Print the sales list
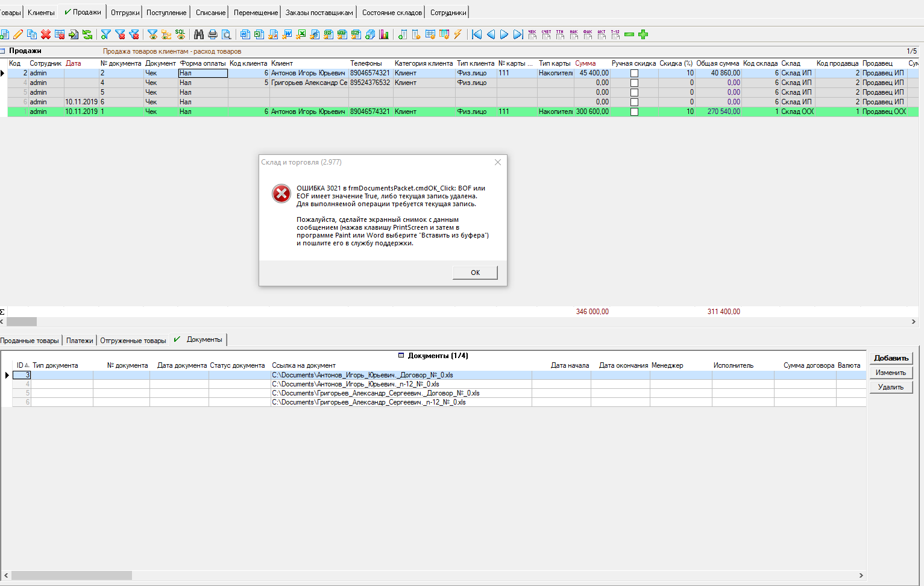Image resolution: width=924 pixels, height=586 pixels. tap(212, 34)
